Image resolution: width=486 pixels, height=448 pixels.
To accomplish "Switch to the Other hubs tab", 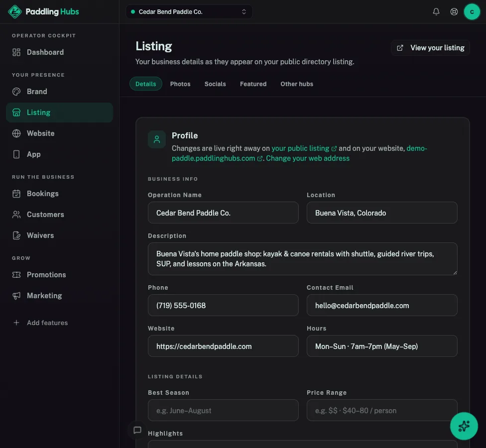I will pyautogui.click(x=297, y=84).
